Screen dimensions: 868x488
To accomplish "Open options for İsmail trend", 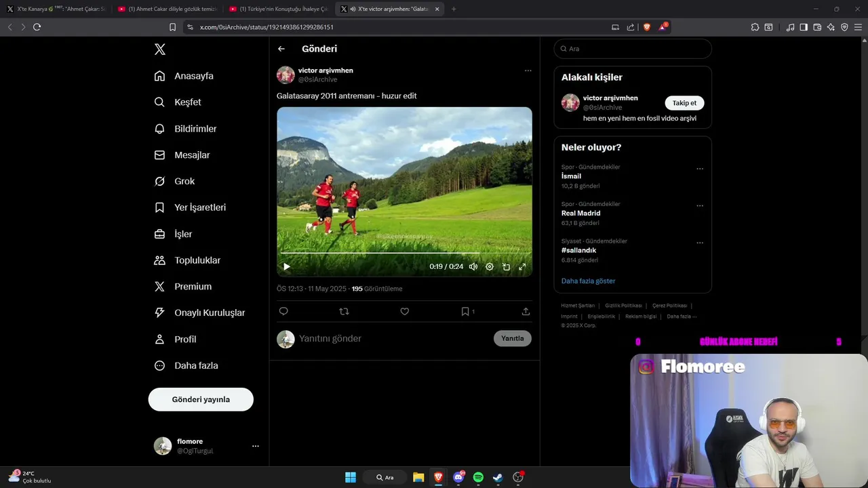I will click(x=700, y=169).
